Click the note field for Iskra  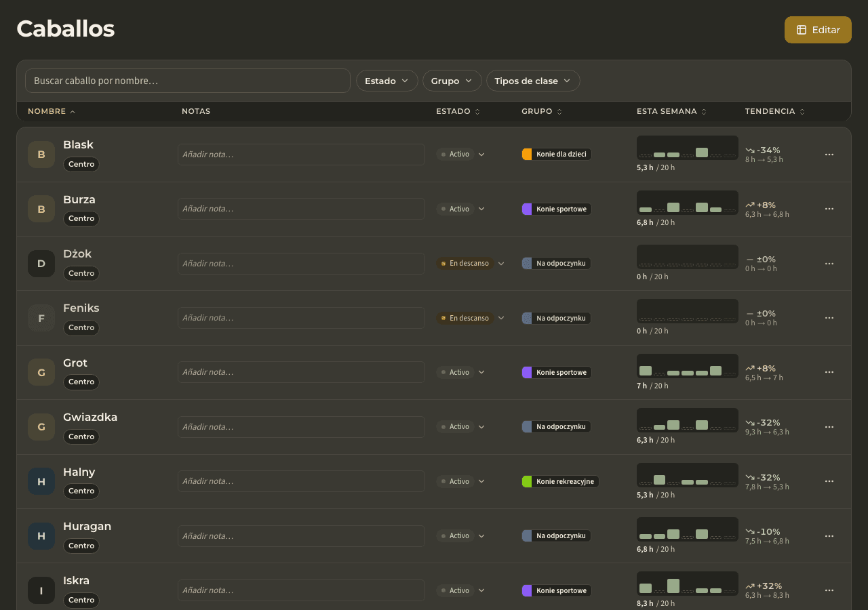point(301,590)
